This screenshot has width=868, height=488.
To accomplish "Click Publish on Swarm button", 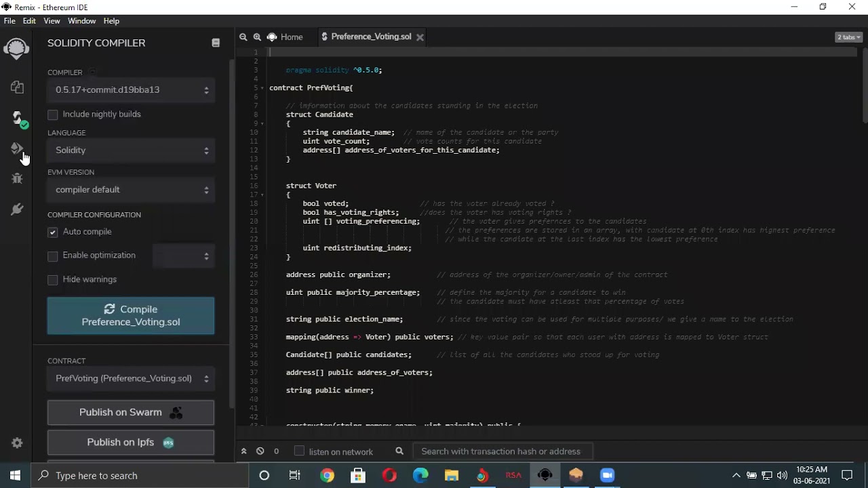I will pos(131,412).
